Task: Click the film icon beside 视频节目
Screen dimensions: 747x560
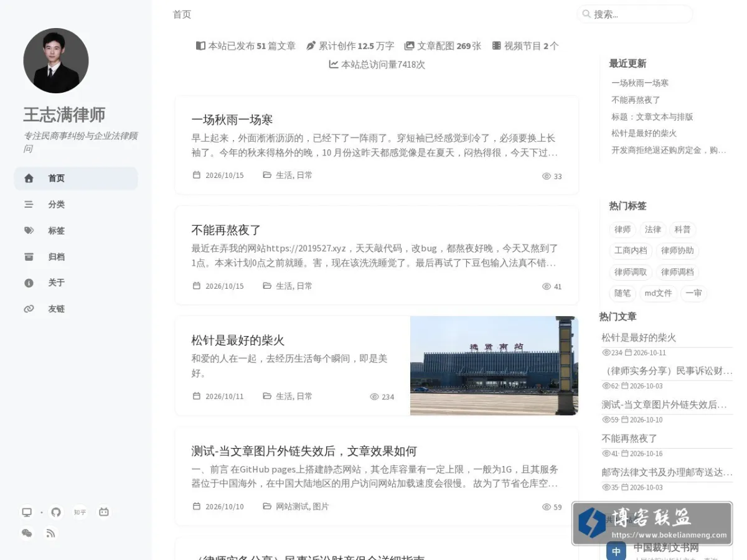Action: click(496, 45)
